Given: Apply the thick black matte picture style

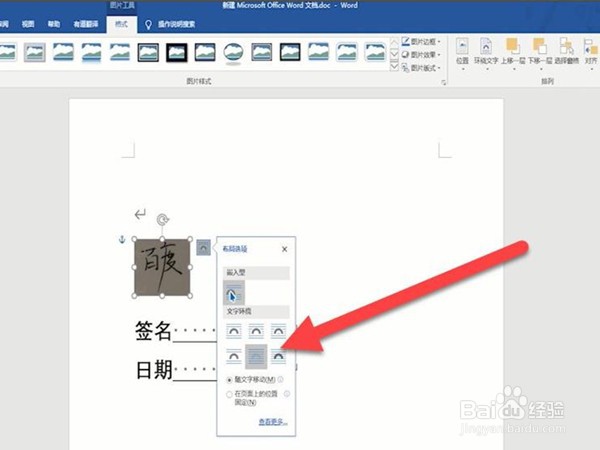Looking at the screenshot, I should [177, 52].
